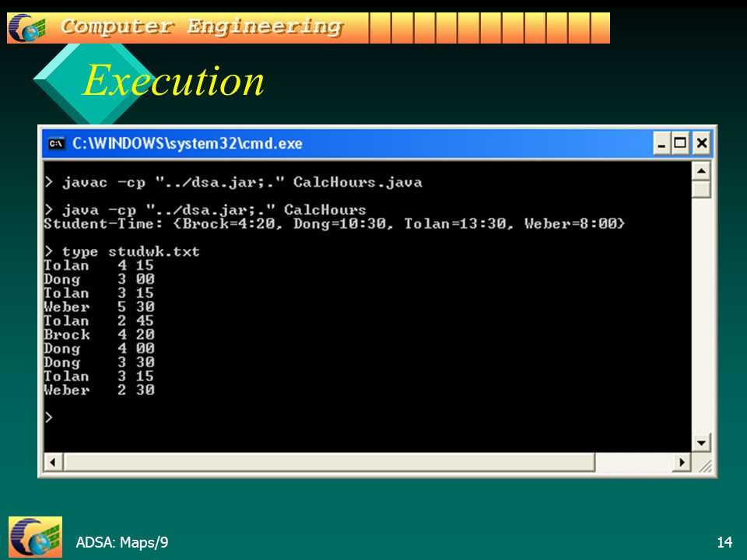Click the Computer Engineering banner logo

[x=27, y=28]
